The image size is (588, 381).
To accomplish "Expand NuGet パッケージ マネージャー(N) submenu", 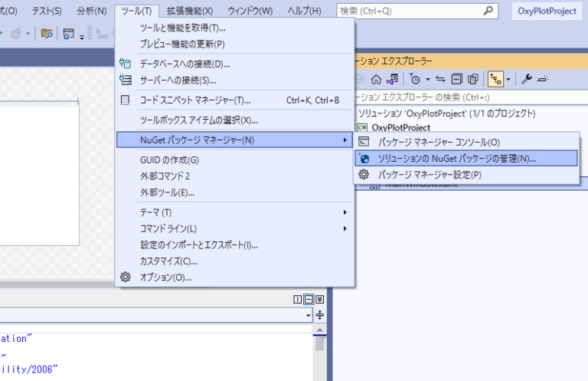I will (x=235, y=140).
